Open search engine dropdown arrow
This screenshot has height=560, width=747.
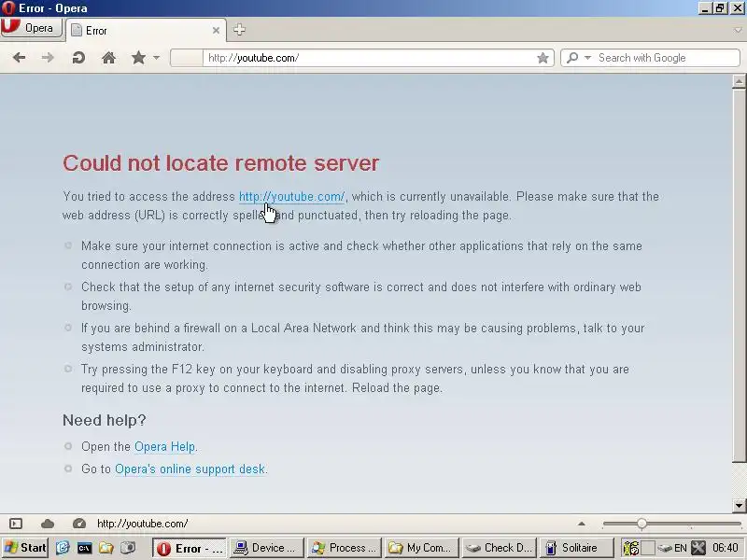587,58
